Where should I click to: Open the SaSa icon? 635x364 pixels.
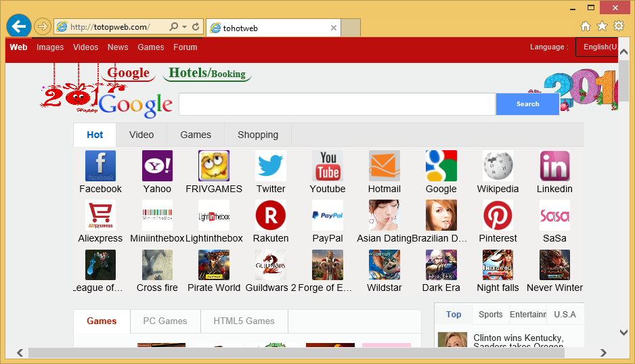555,215
